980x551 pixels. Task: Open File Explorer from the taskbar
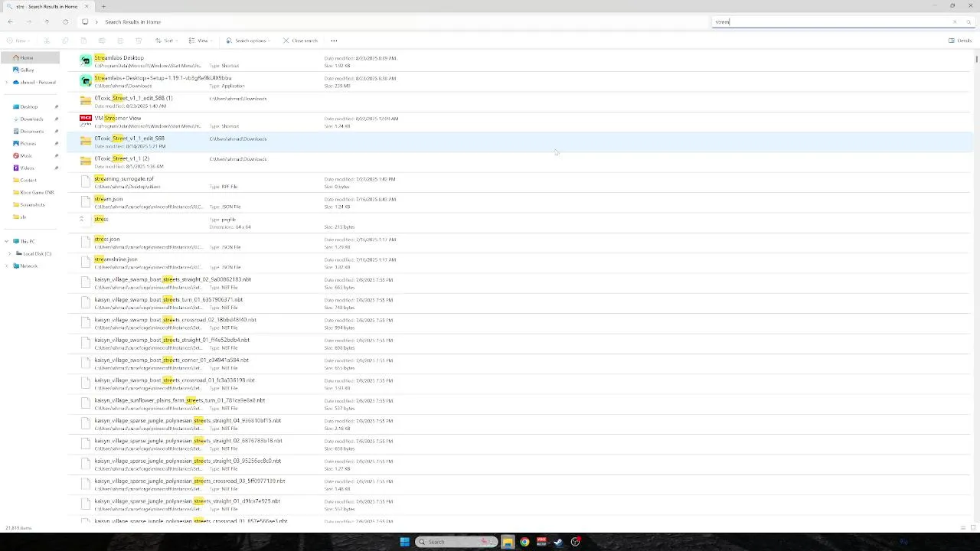click(x=508, y=542)
